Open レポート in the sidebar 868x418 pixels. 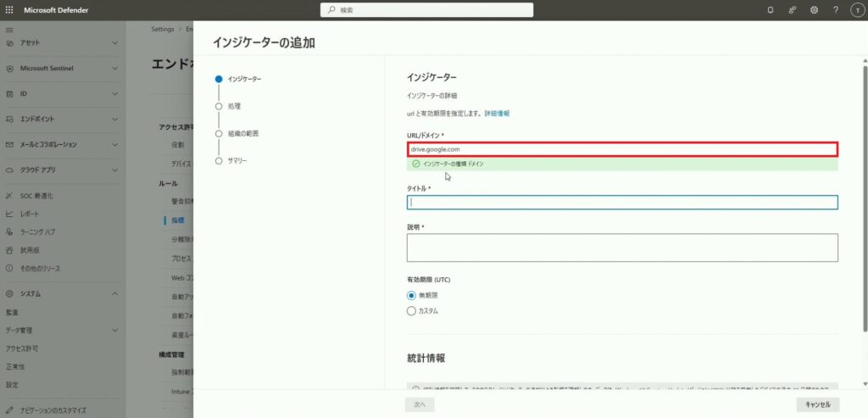[30, 214]
